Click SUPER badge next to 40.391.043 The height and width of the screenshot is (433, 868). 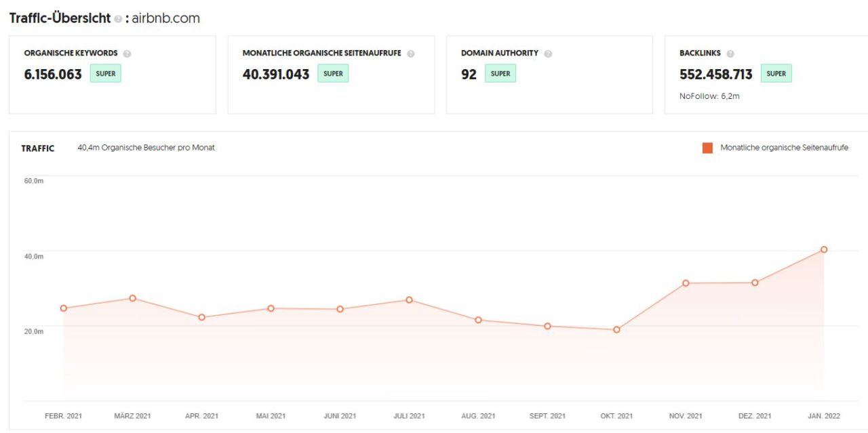333,74
